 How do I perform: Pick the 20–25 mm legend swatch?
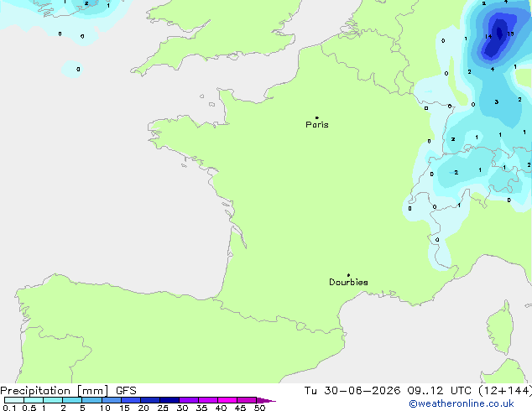coord(150,400)
